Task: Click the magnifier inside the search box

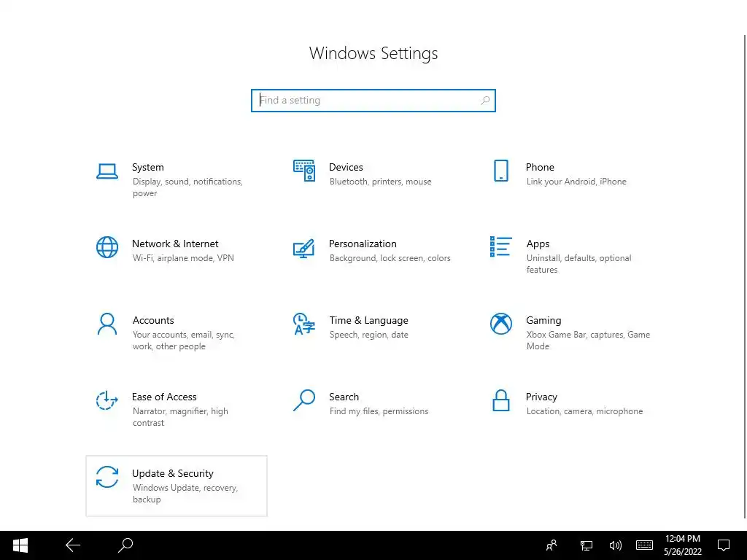Action: tap(485, 101)
